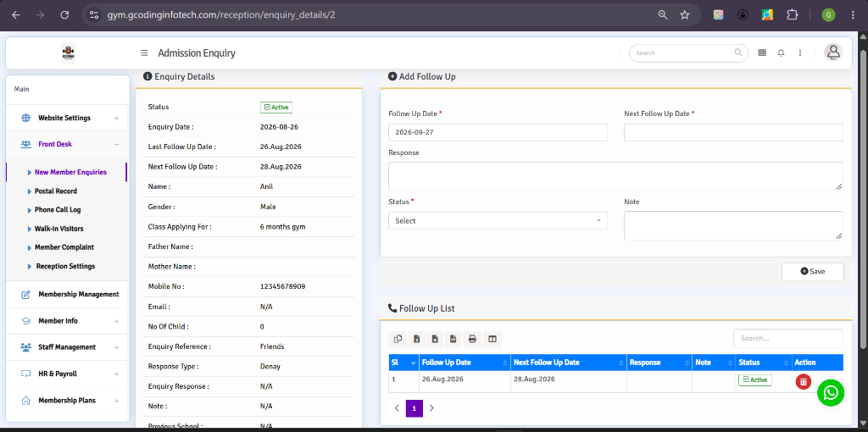868x432 pixels.
Task: Click into the Response text area
Action: pos(615,176)
